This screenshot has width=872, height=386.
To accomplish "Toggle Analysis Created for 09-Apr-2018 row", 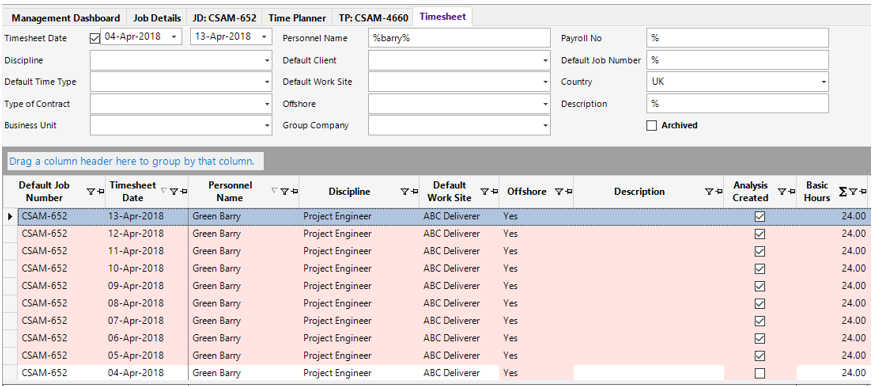I will tap(760, 286).
